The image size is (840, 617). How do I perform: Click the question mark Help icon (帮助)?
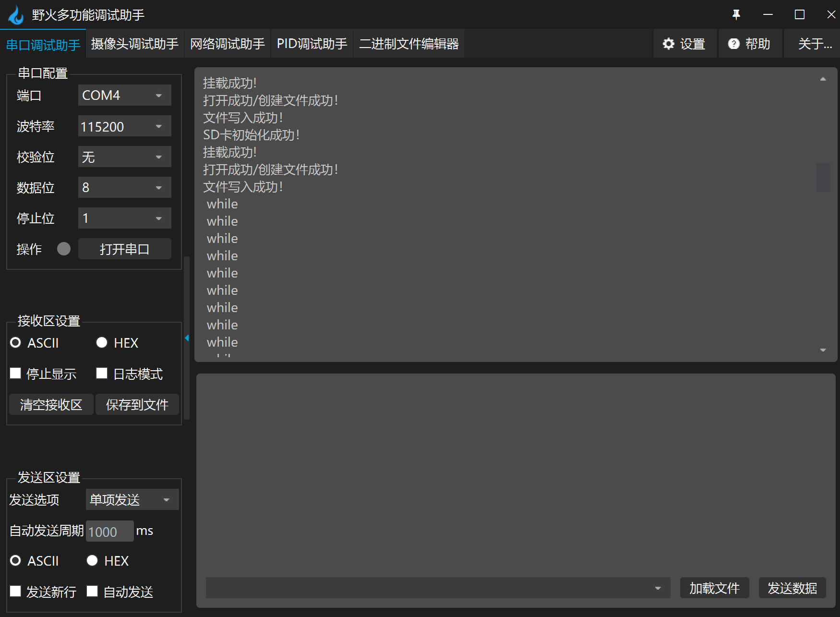pyautogui.click(x=733, y=44)
